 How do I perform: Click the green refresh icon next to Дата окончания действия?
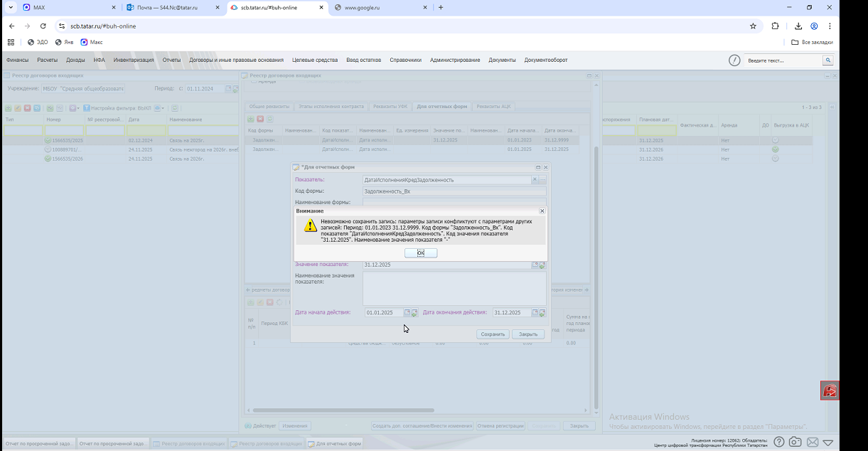(542, 312)
